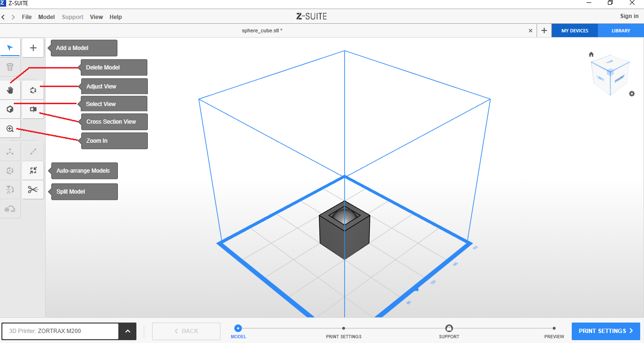The image size is (644, 343).
Task: Click the greyed-out place on platform tool
Action: [10, 209]
